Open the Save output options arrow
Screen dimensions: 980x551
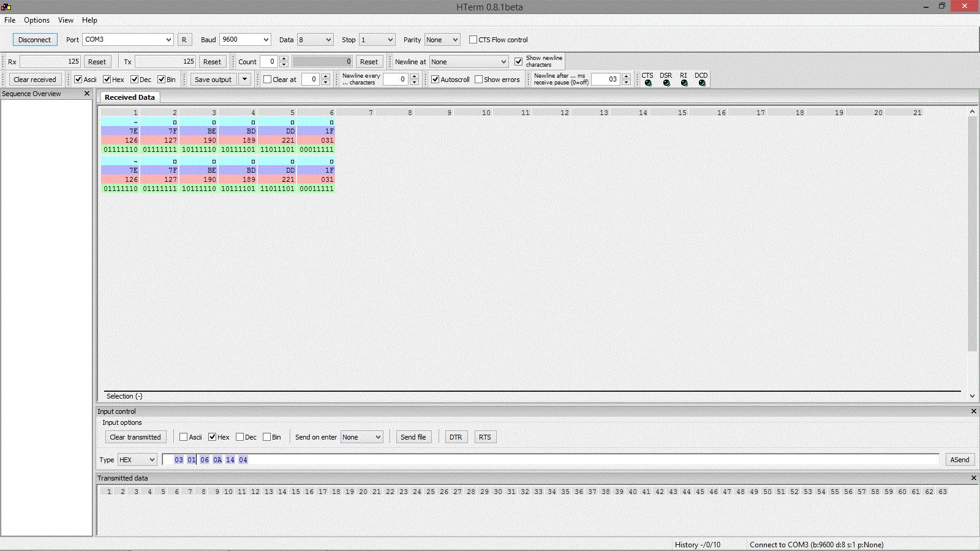tap(244, 80)
